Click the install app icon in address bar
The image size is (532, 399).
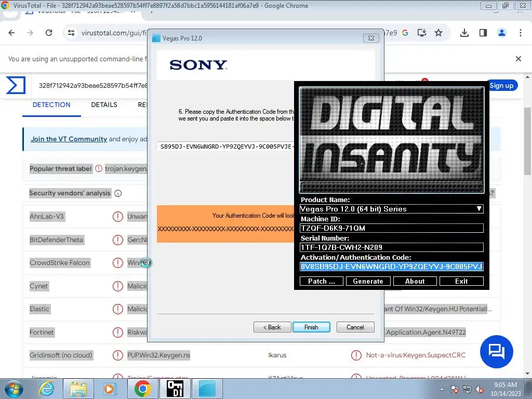[421, 33]
